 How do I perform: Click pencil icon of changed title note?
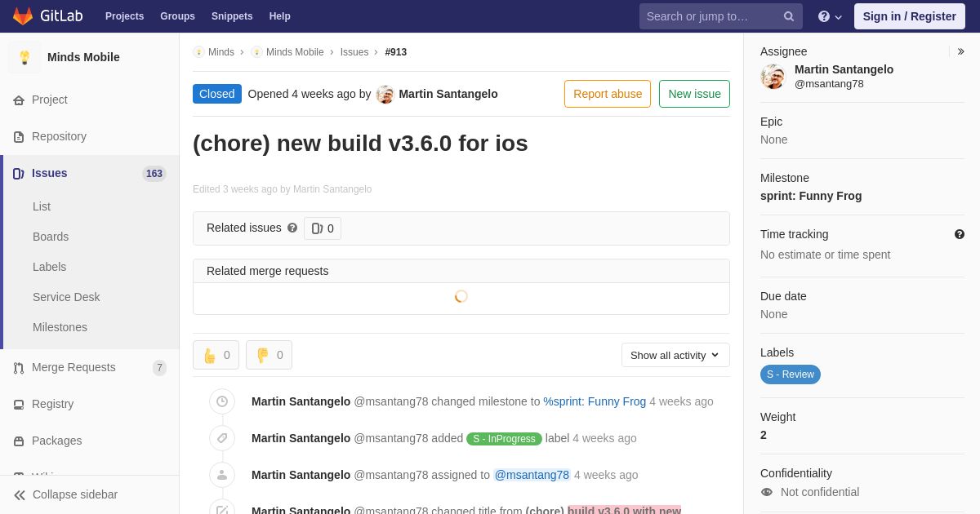222,509
